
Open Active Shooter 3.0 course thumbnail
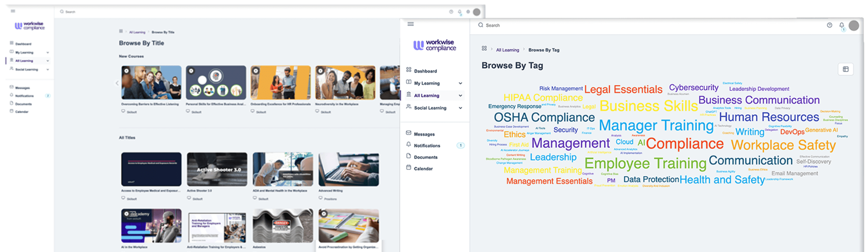point(217,169)
